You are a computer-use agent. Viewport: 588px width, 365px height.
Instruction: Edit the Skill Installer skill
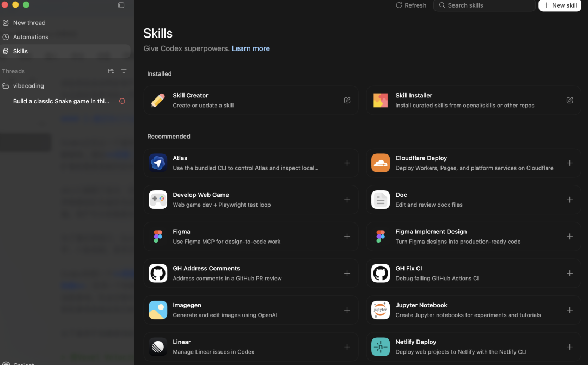point(570,101)
